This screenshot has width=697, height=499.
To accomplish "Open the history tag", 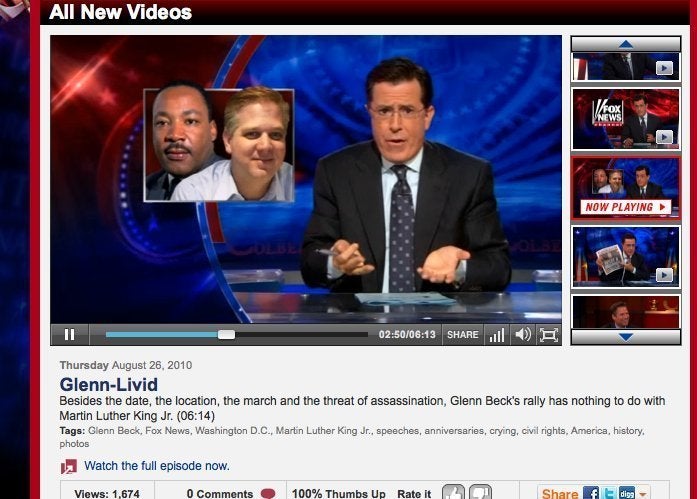I will (628, 431).
